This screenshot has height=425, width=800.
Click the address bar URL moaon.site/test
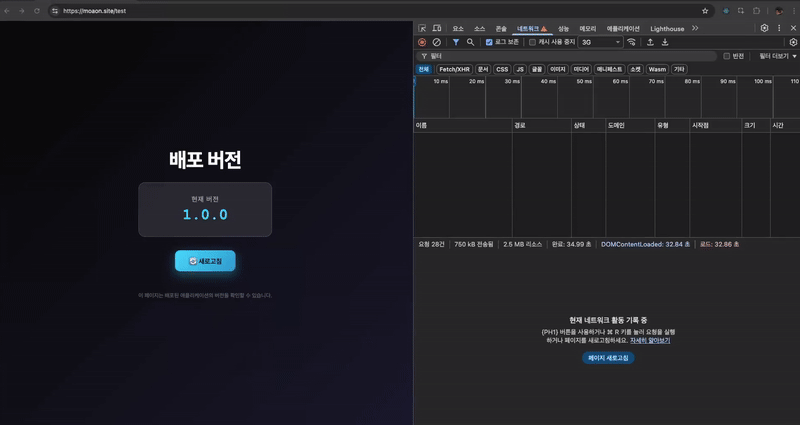[94, 11]
